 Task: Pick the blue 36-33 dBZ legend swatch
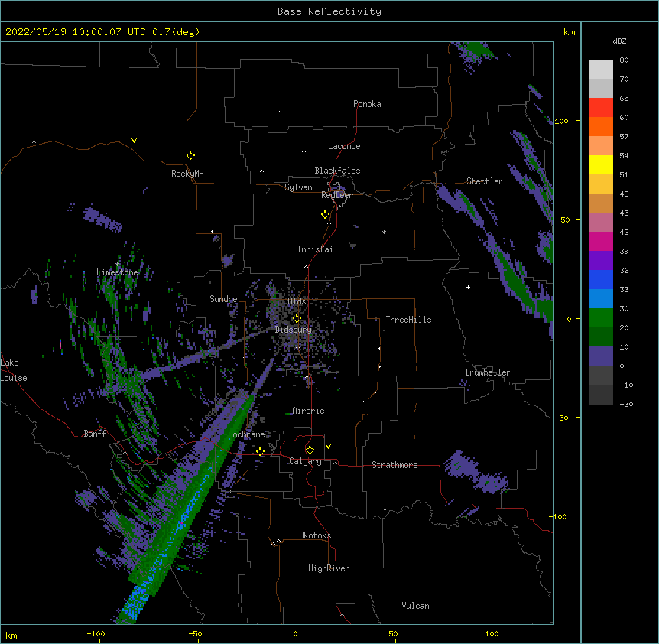point(601,279)
